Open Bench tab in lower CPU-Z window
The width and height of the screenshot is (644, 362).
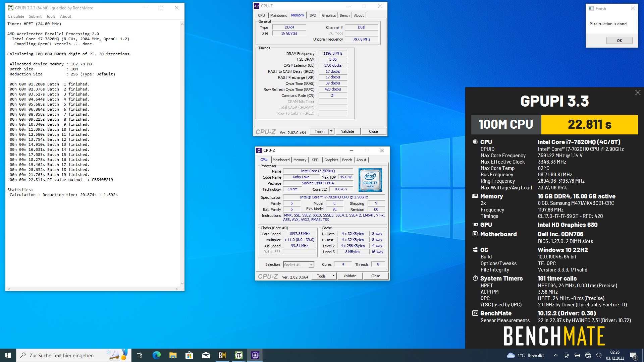click(x=347, y=160)
